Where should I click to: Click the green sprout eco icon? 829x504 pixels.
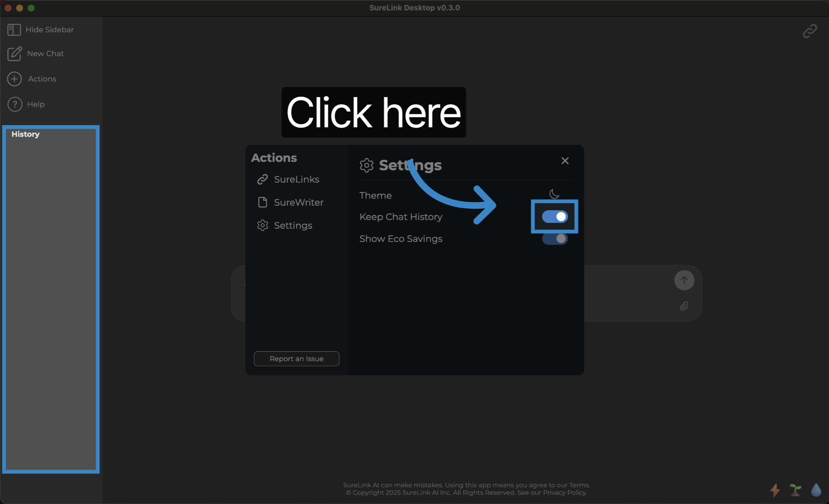coord(795,490)
